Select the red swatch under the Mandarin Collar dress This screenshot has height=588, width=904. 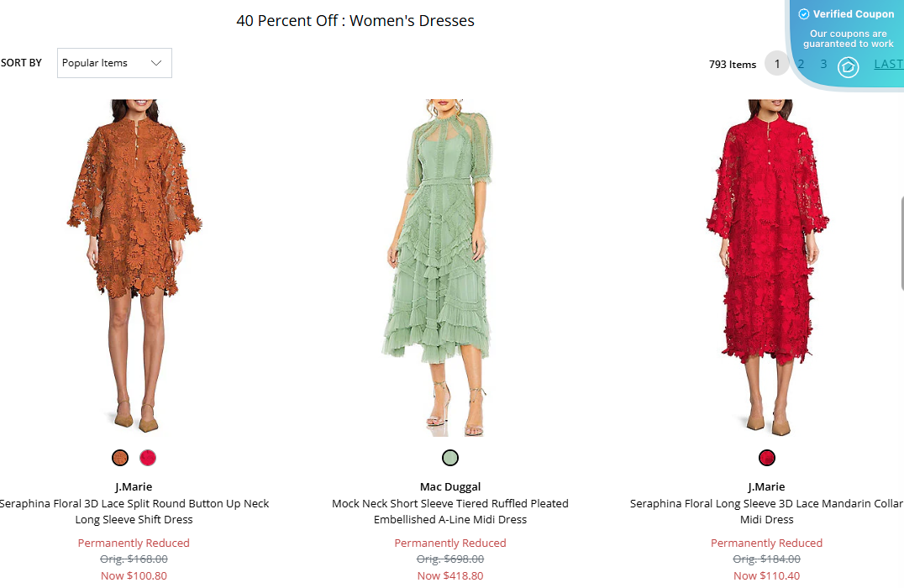click(x=766, y=458)
